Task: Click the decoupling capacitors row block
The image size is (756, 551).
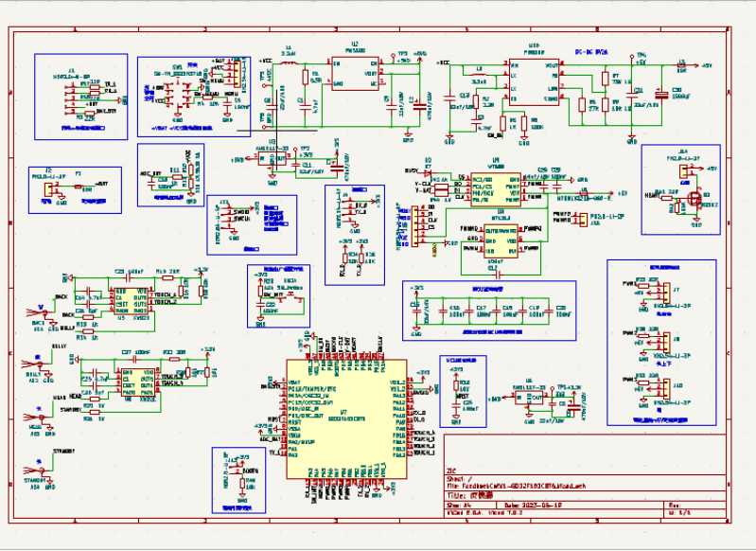Action: (x=487, y=310)
